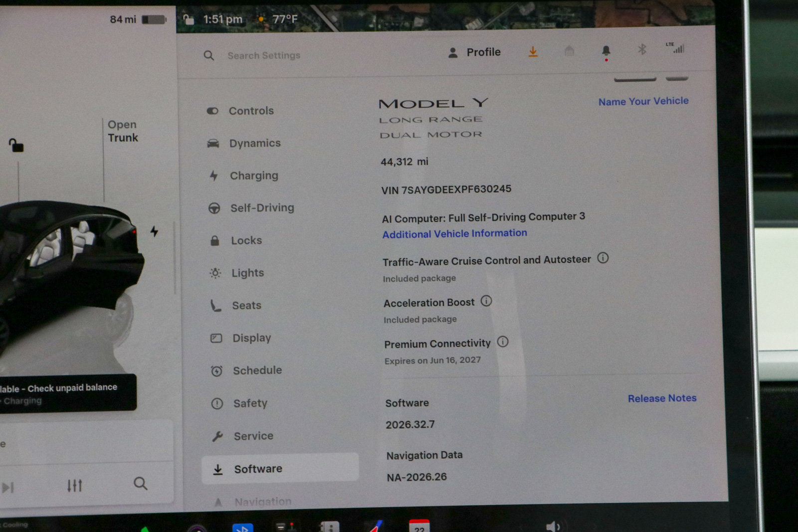The width and height of the screenshot is (798, 532).
Task: Tap software version 2026.32.7
Action: click(410, 424)
